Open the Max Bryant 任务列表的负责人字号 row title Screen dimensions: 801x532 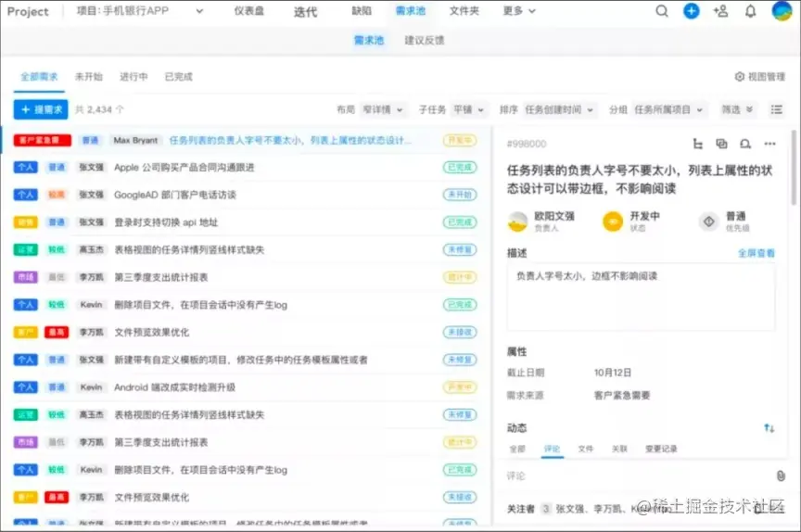point(289,140)
